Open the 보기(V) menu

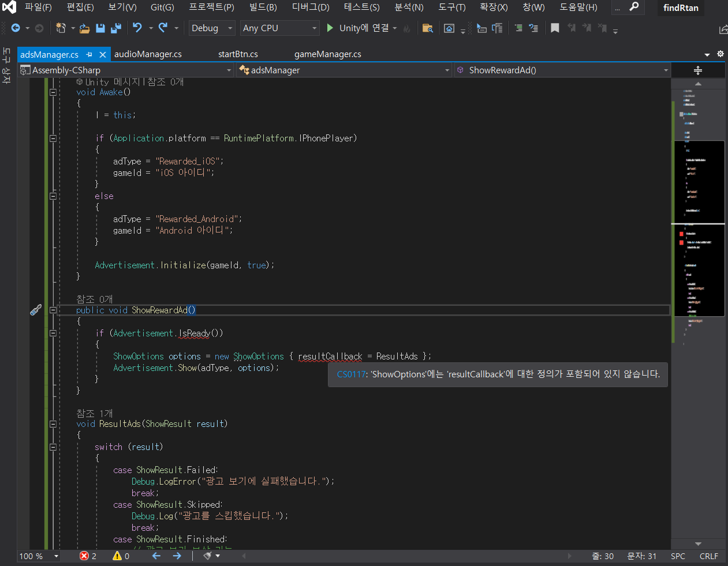[x=122, y=7]
